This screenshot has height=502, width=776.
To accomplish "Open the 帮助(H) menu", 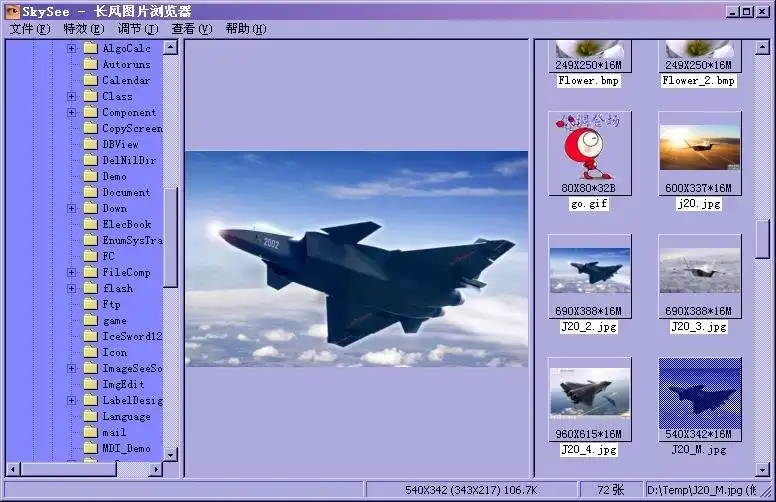I will coord(245,29).
